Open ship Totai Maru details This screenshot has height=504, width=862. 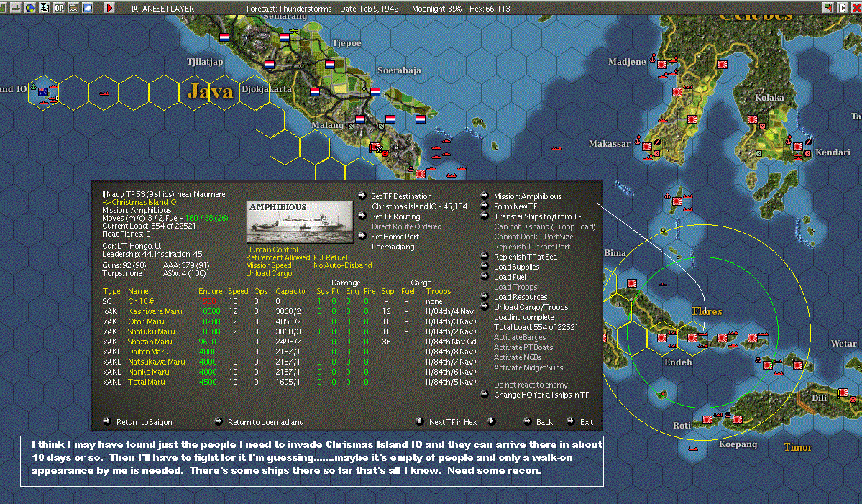(146, 382)
